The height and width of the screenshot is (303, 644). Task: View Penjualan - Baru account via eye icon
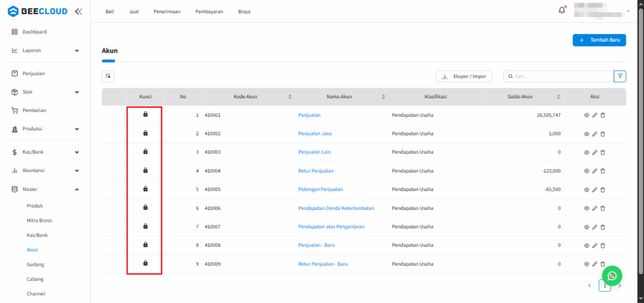pyautogui.click(x=587, y=245)
